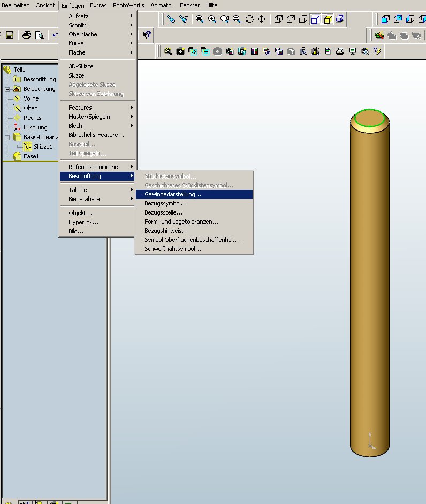The width and height of the screenshot is (426, 504).
Task: Open the Animator menu
Action: coord(162,5)
